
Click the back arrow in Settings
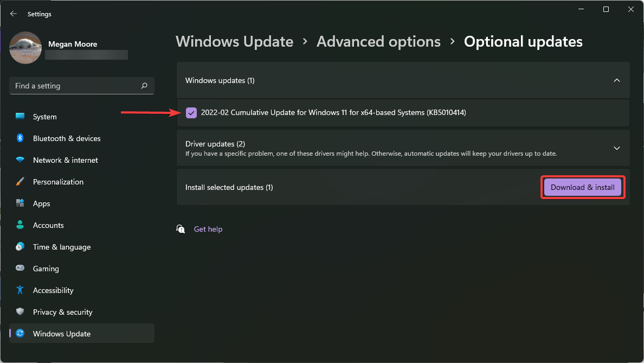pos(13,14)
